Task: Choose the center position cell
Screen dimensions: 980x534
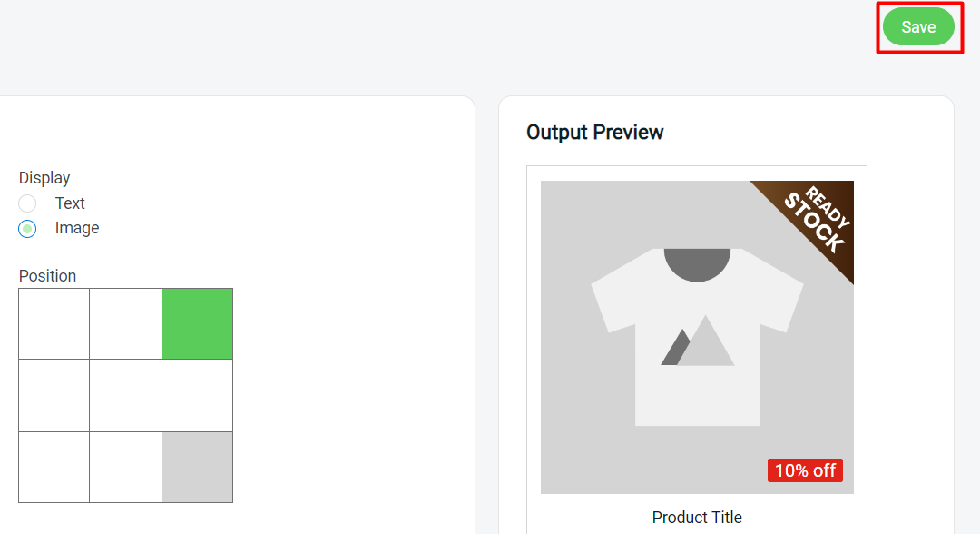Action: click(x=125, y=395)
